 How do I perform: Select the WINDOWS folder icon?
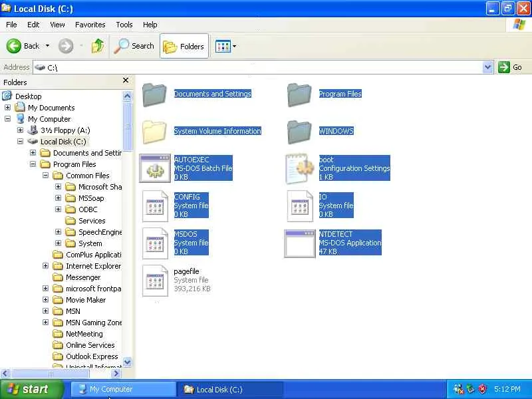coord(299,132)
